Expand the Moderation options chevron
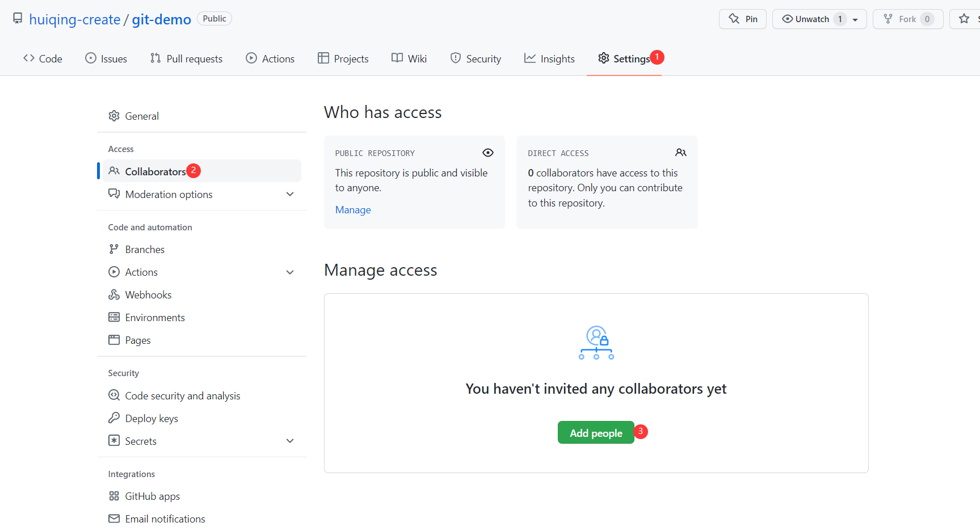The height and width of the screenshot is (531, 980). point(290,194)
